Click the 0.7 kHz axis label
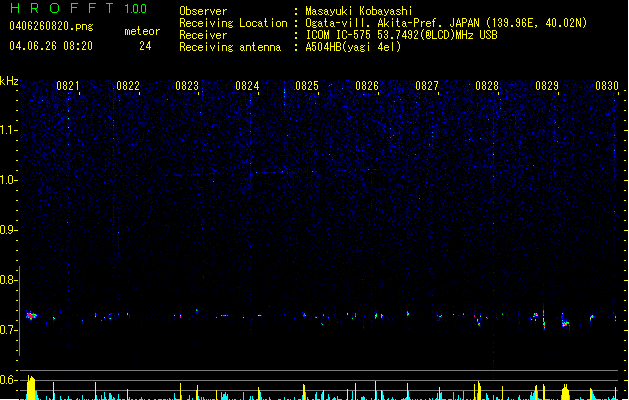The width and height of the screenshot is (629, 400). coord(9,330)
